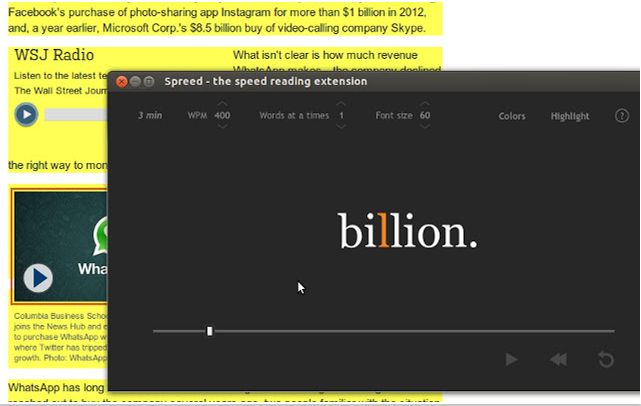Screen dimensions: 641x406
Task: Increase words at a time value
Action: click(341, 104)
